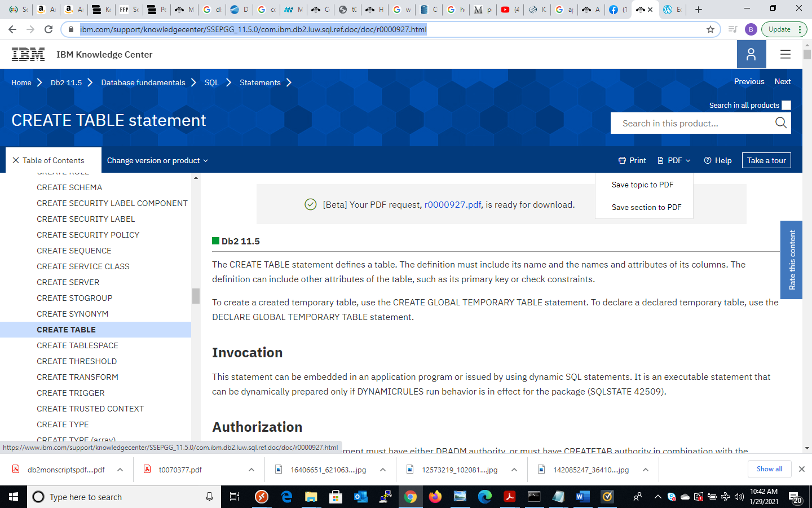Select Save topic to PDF
The height and width of the screenshot is (508, 812).
click(x=642, y=185)
